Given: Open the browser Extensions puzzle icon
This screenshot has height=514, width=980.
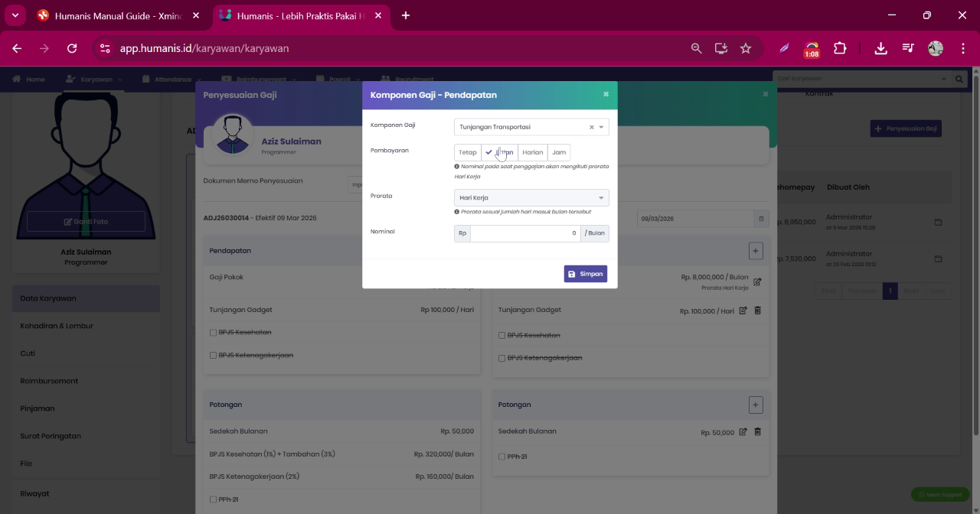Looking at the screenshot, I should 840,48.
